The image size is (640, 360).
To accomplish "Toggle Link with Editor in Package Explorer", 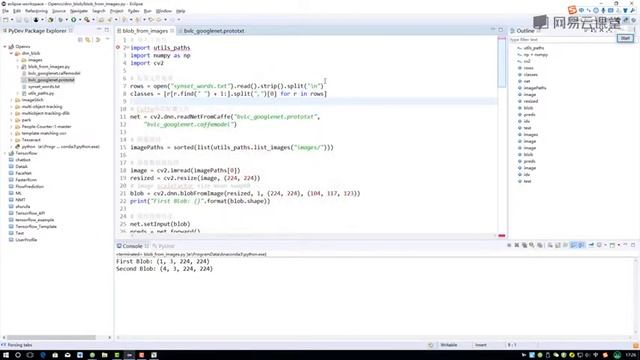I will point(88,40).
